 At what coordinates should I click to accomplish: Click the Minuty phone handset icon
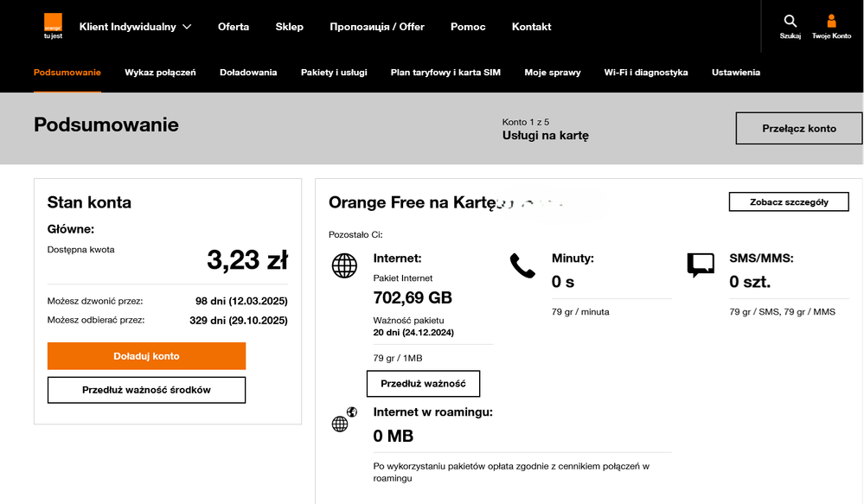coord(522,265)
